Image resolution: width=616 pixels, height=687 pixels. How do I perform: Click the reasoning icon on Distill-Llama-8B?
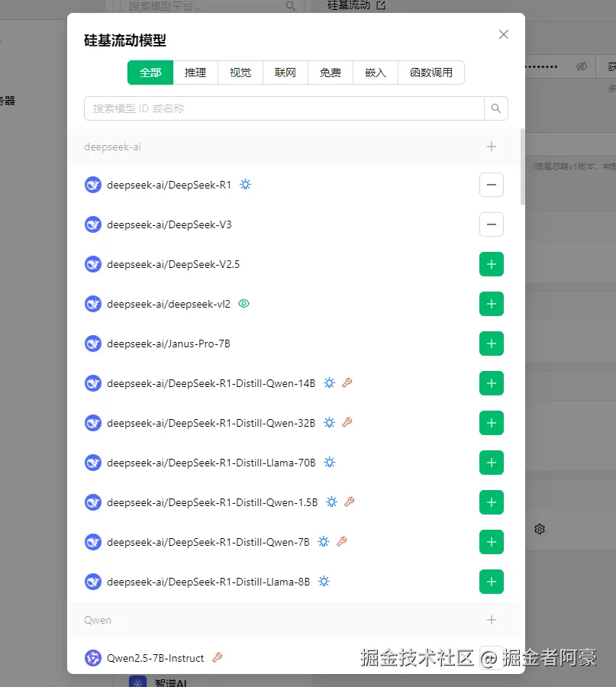324,582
